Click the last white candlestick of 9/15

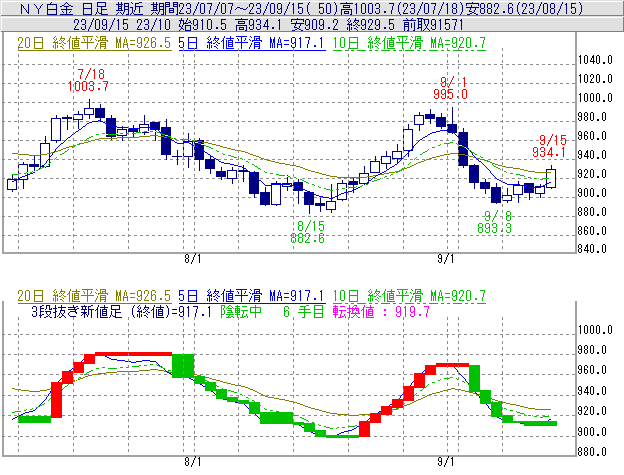[x=551, y=178]
